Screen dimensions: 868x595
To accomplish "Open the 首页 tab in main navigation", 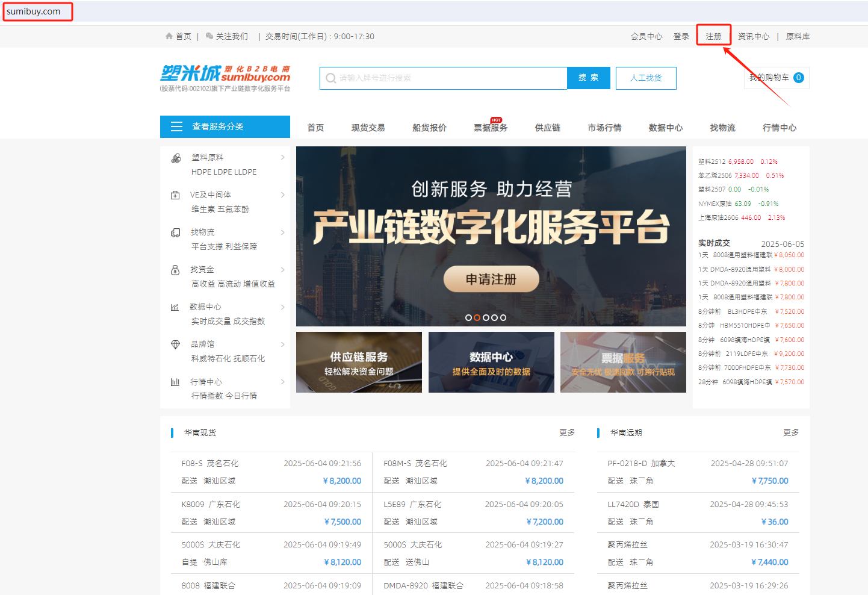I will tap(315, 128).
